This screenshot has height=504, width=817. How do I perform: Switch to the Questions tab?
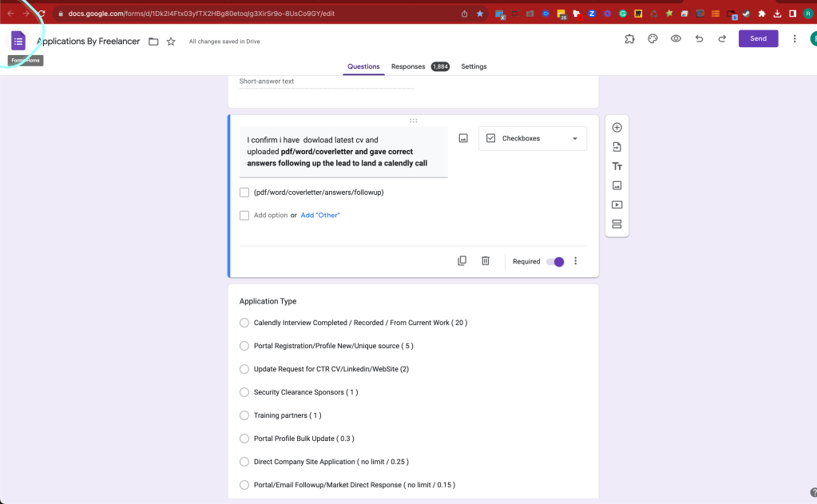(363, 67)
